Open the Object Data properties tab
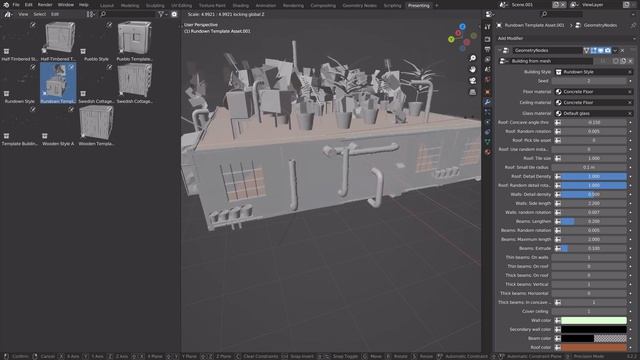This screenshot has width=640, height=360. (x=487, y=142)
